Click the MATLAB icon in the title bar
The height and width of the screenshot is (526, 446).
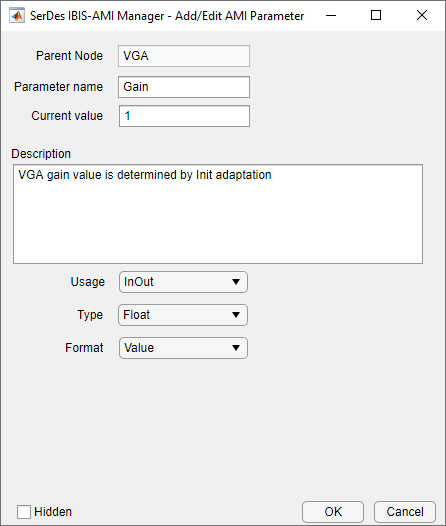point(17,15)
